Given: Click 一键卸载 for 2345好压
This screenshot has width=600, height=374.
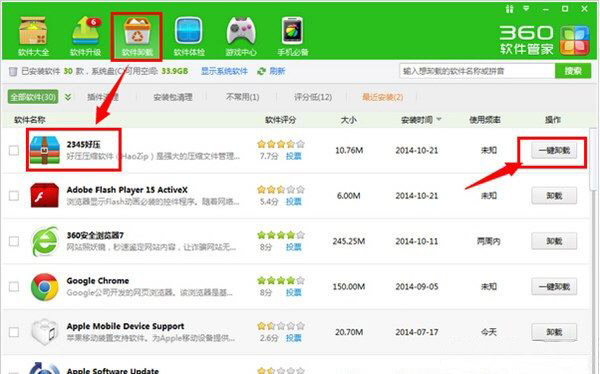Looking at the screenshot, I should pos(554,150).
